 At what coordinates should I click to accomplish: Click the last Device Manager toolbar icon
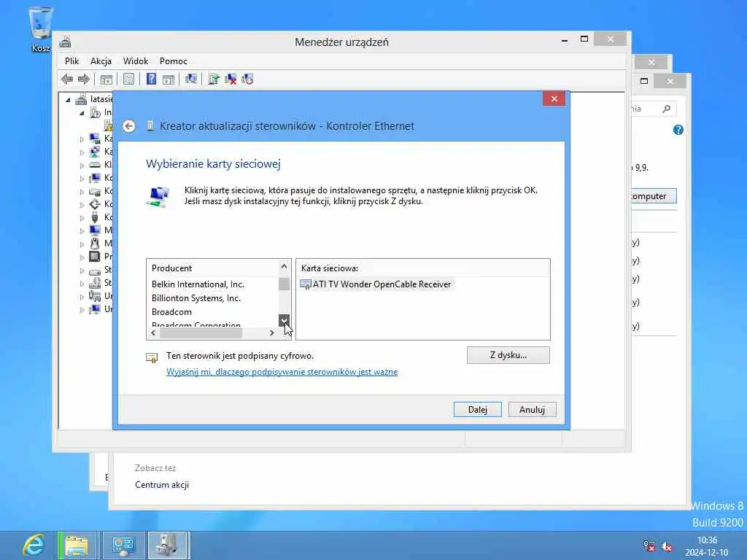pyautogui.click(x=247, y=79)
